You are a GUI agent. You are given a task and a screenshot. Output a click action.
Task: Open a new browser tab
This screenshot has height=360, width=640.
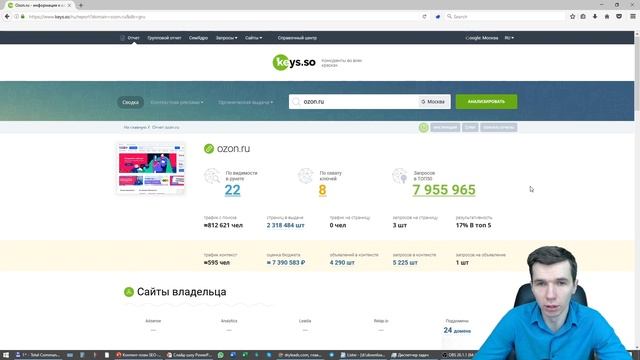(x=81, y=5)
